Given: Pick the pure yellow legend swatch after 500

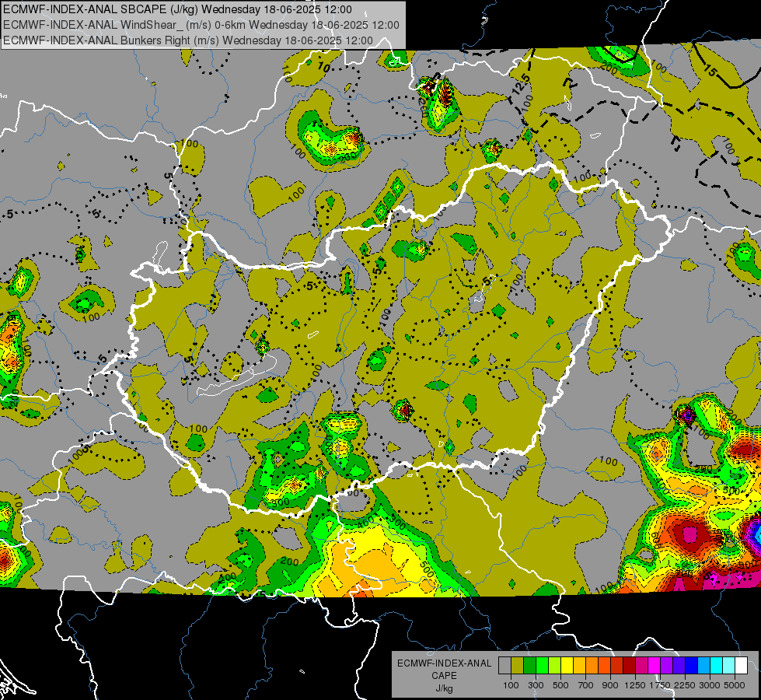Looking at the screenshot, I should point(567,665).
